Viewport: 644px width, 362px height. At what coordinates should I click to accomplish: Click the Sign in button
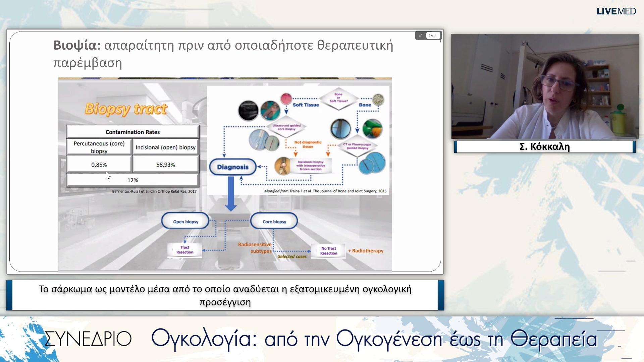(433, 35)
